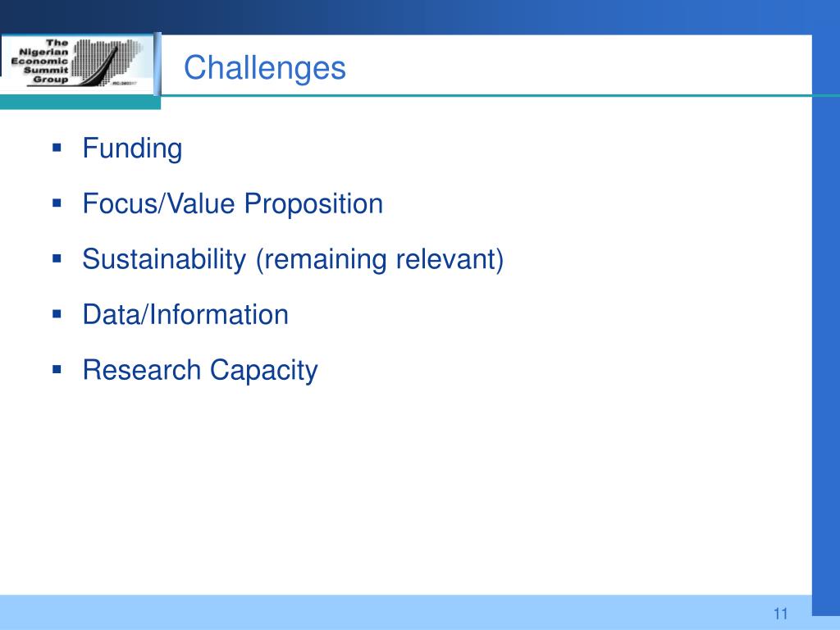Click the Sustainability (remaining relevant) line
The height and width of the screenshot is (630, 840).
click(293, 260)
